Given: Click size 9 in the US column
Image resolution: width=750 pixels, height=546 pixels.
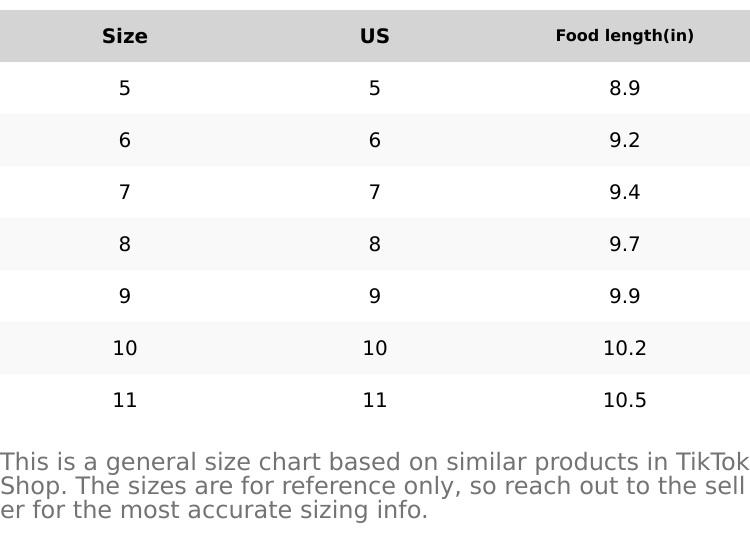Looking at the screenshot, I should pos(375,296).
